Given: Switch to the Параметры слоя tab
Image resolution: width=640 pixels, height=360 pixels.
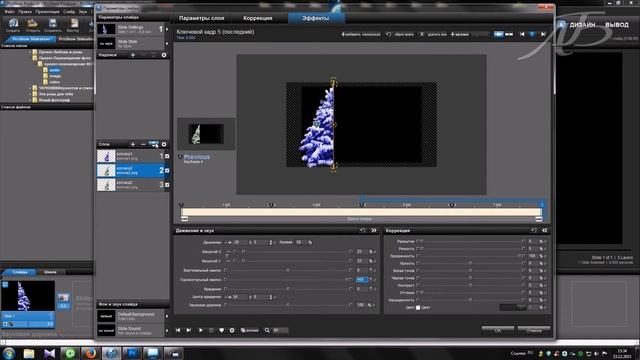Looking at the screenshot, I should point(202,18).
